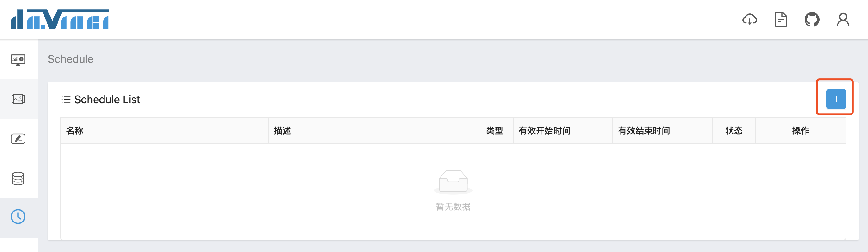Click the 状态 column header
868x252 pixels.
pyautogui.click(x=734, y=131)
